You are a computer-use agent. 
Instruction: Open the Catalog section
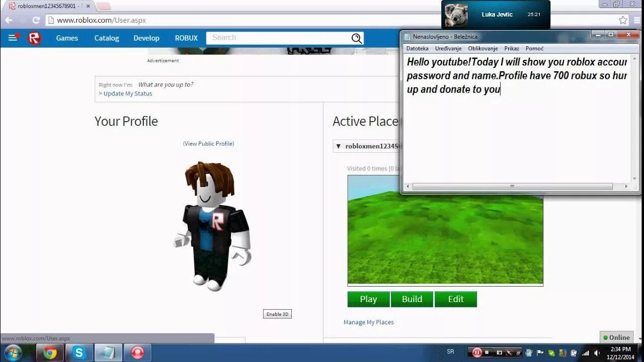click(107, 38)
